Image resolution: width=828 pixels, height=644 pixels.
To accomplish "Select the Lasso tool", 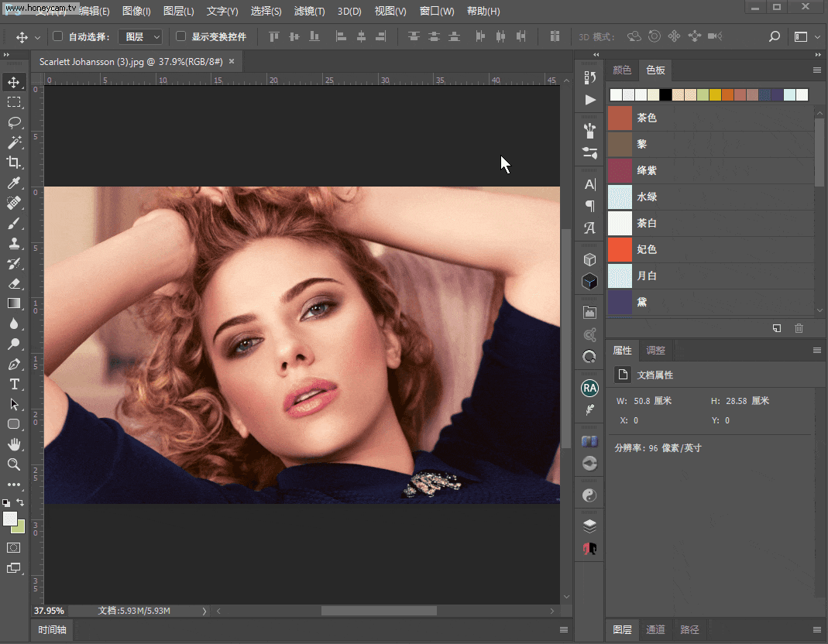I will tap(14, 122).
